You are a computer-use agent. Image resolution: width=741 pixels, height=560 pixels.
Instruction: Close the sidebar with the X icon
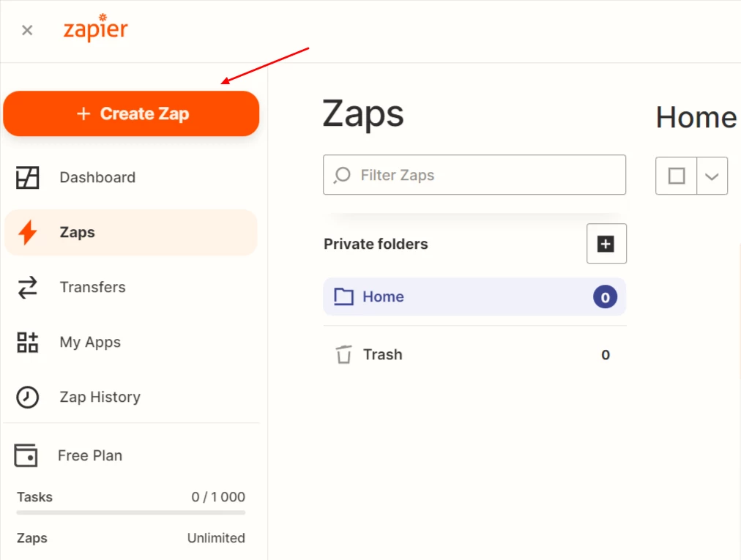point(27,30)
